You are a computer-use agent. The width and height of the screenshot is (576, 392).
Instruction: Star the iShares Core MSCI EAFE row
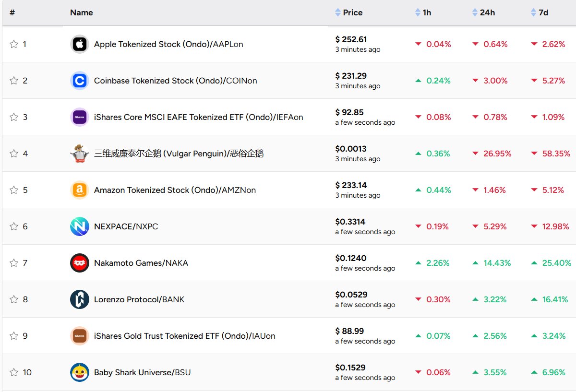14,117
